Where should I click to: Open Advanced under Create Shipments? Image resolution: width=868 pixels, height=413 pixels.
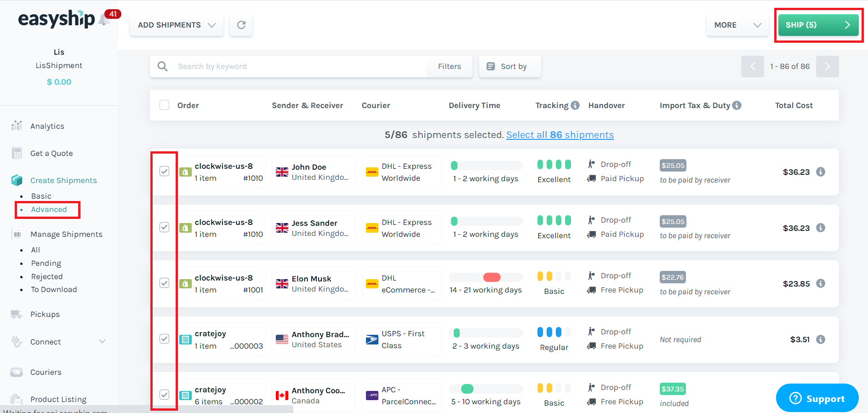[x=49, y=209]
